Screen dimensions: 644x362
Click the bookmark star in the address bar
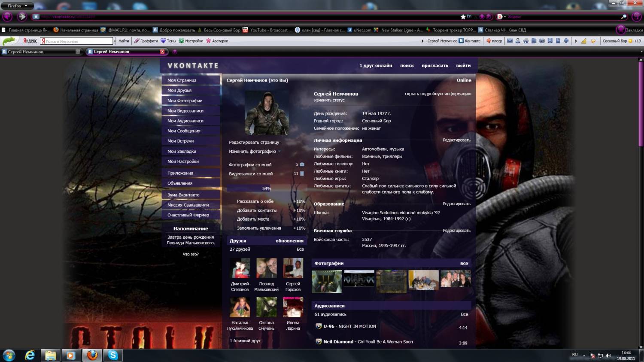pos(463,17)
